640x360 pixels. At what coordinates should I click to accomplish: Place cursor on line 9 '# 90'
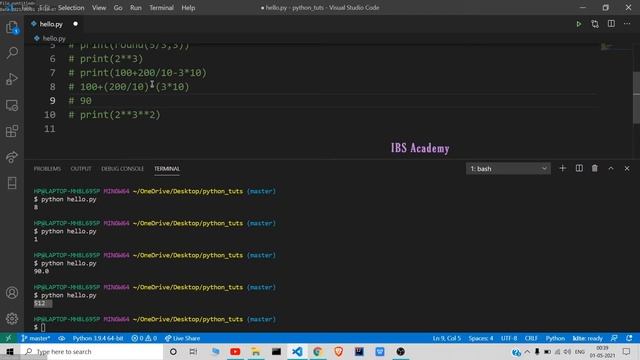click(x=80, y=101)
